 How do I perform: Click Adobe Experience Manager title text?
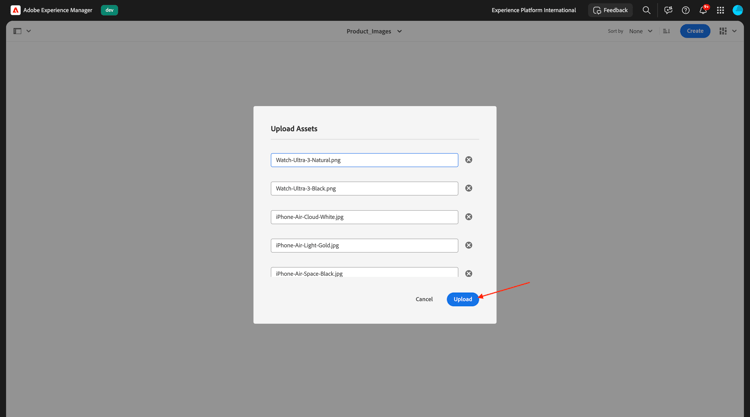[58, 10]
